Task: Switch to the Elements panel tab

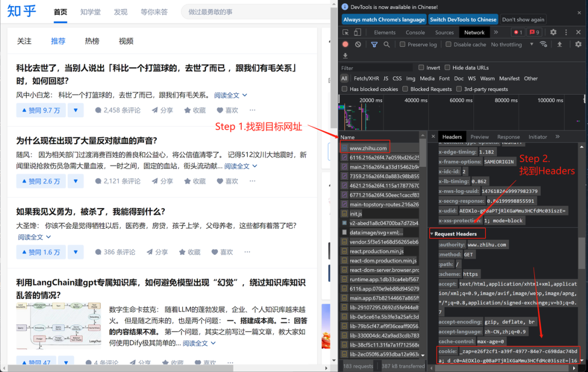Action: click(385, 32)
